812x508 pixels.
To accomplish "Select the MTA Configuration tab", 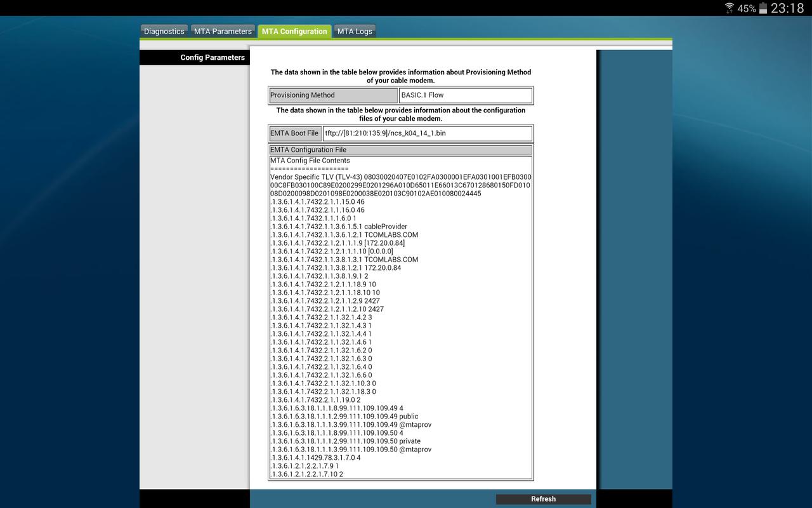I will [x=294, y=31].
